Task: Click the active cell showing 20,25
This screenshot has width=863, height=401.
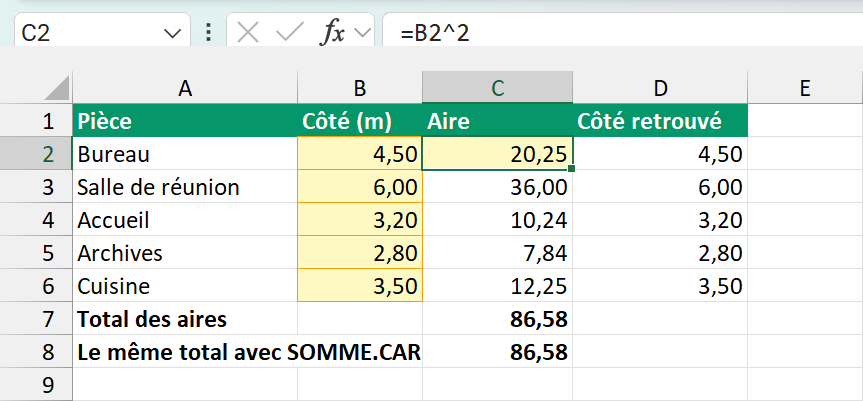Action: tap(498, 153)
